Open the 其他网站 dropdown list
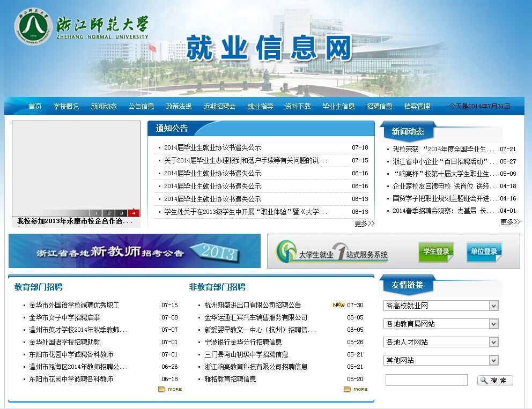 (x=441, y=360)
